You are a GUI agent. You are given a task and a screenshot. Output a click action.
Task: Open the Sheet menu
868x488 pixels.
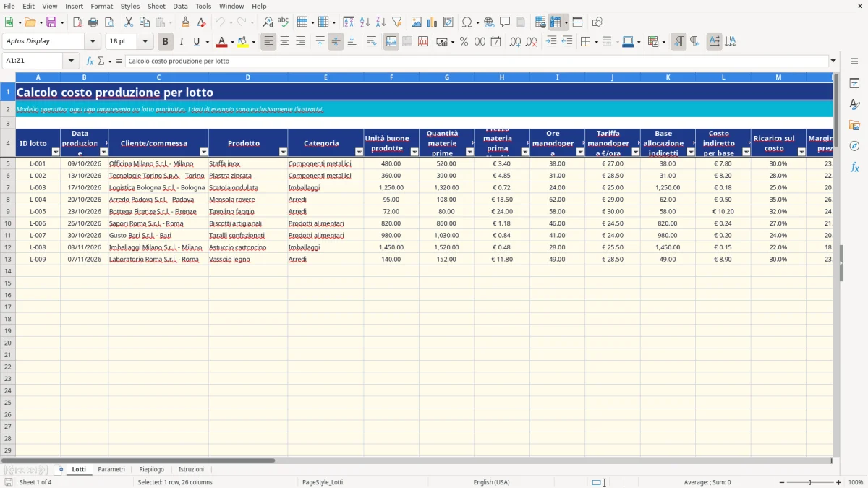(x=156, y=6)
